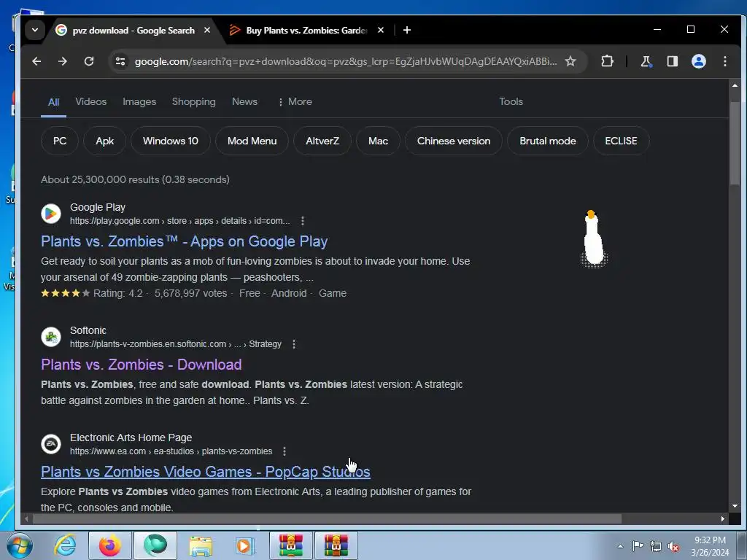Open Chrome's three-dot menu

coord(724,61)
